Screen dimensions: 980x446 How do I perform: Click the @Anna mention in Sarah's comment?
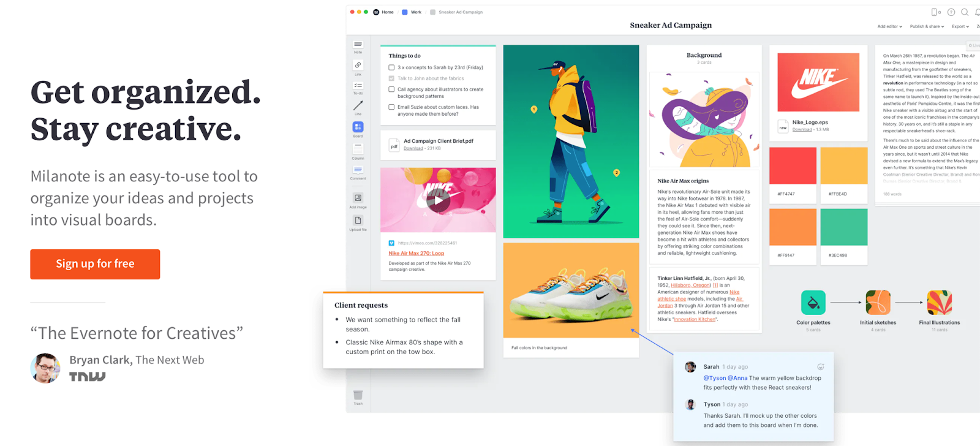point(737,378)
